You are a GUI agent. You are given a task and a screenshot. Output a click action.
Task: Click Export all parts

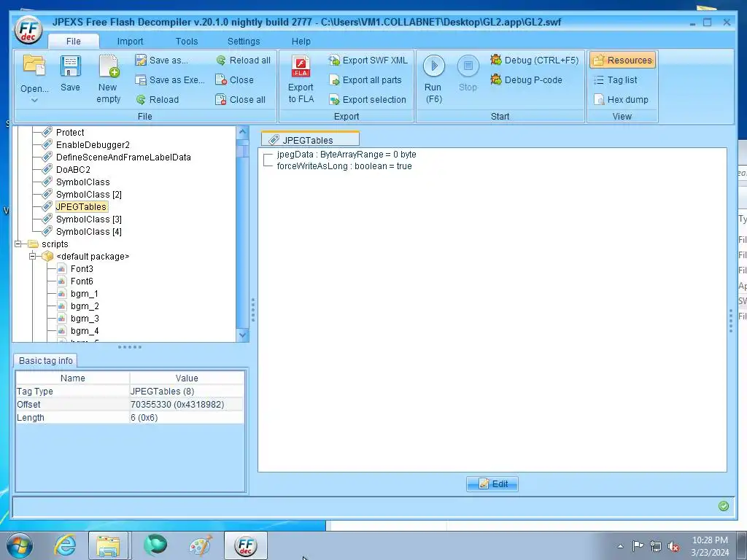(365, 80)
